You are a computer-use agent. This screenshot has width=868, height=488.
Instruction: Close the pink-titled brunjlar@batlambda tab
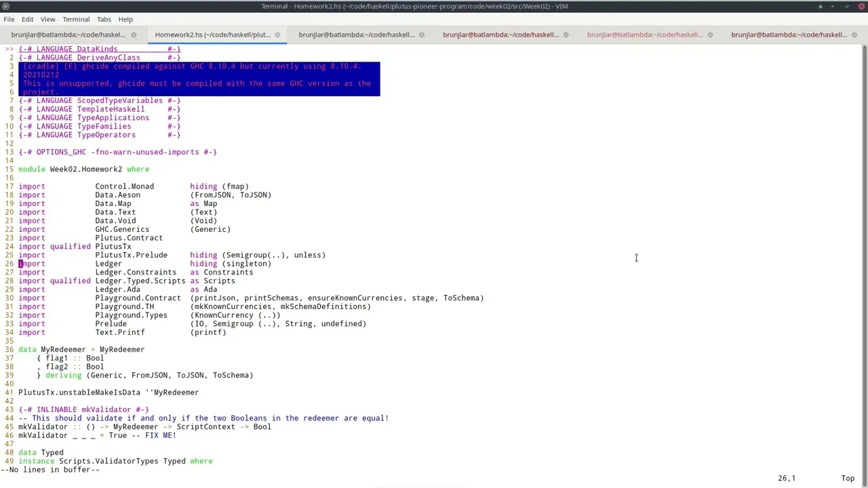(x=710, y=35)
